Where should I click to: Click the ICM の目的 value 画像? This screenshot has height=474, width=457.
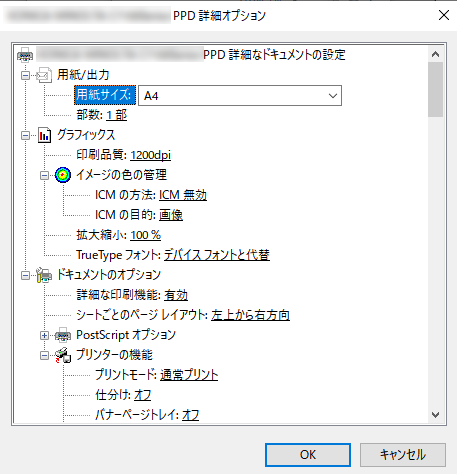[x=171, y=215]
